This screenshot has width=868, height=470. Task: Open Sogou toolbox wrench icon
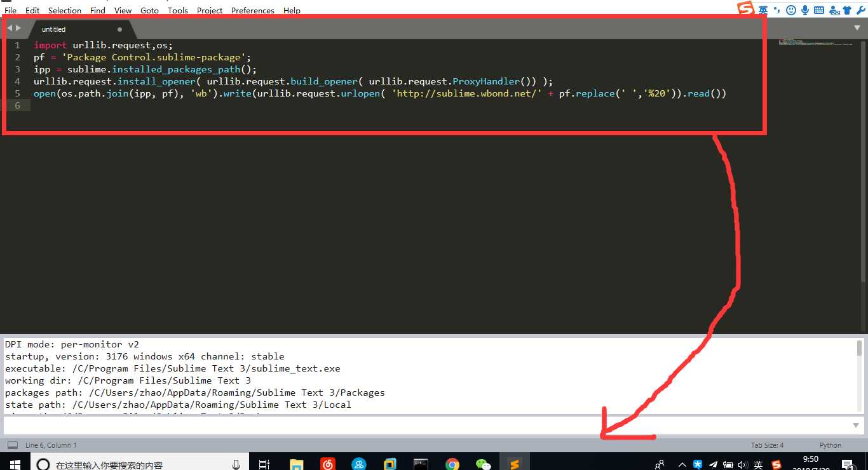coord(861,10)
